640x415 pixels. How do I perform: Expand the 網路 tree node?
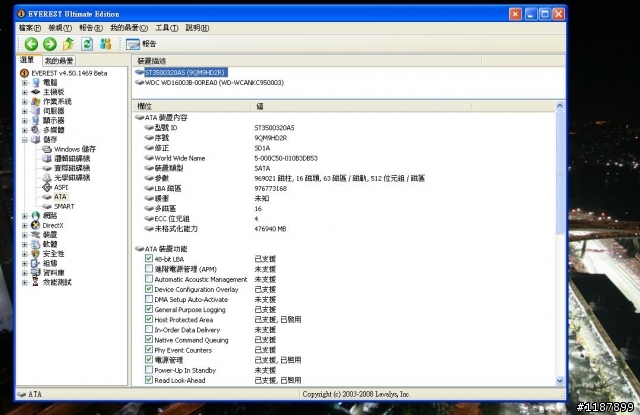pyautogui.click(x=24, y=216)
